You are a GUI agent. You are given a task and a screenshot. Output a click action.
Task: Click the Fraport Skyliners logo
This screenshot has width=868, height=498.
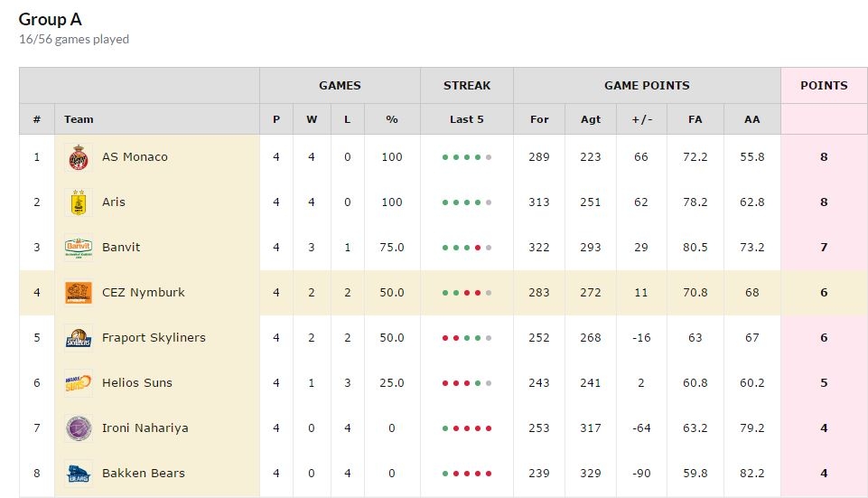tap(78, 338)
